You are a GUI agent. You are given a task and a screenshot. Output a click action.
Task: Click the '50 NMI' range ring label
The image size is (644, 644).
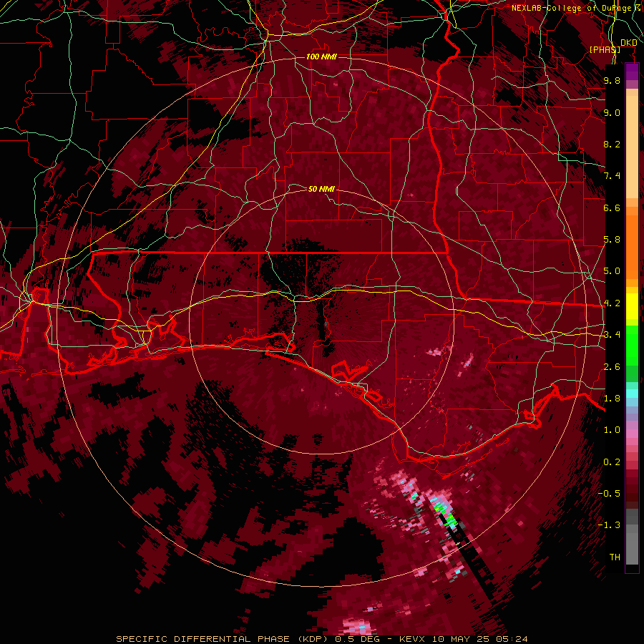[321, 189]
